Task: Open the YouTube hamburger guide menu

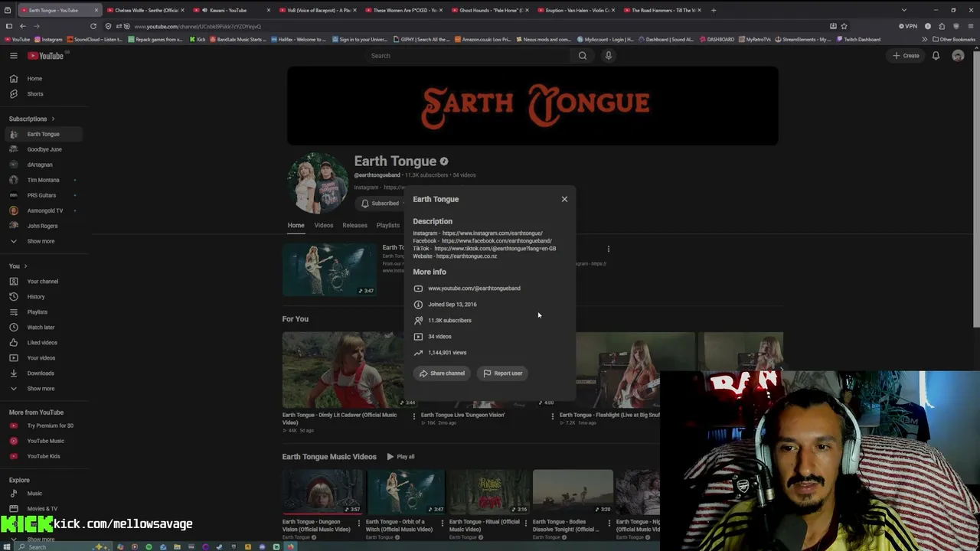Action: pos(13,56)
